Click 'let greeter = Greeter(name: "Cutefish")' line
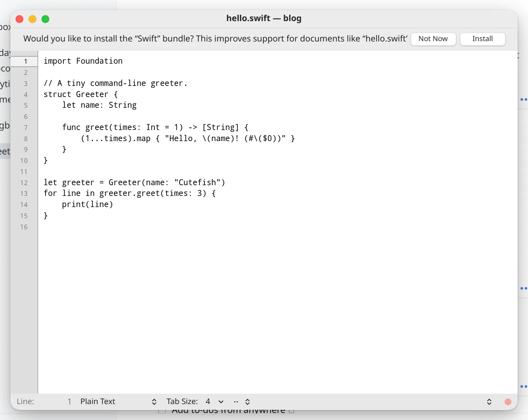This screenshot has width=528, height=420. point(134,183)
